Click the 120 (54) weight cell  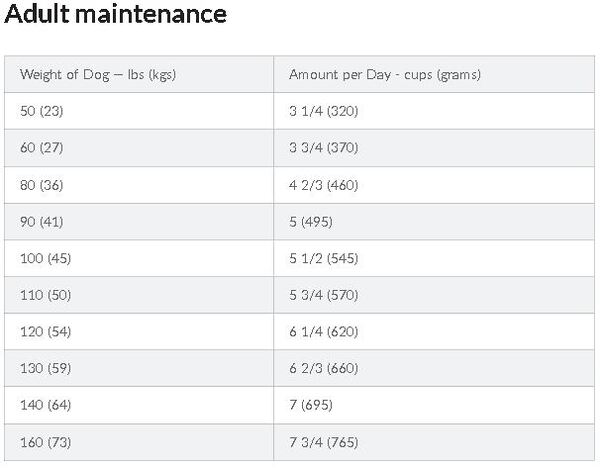point(139,331)
